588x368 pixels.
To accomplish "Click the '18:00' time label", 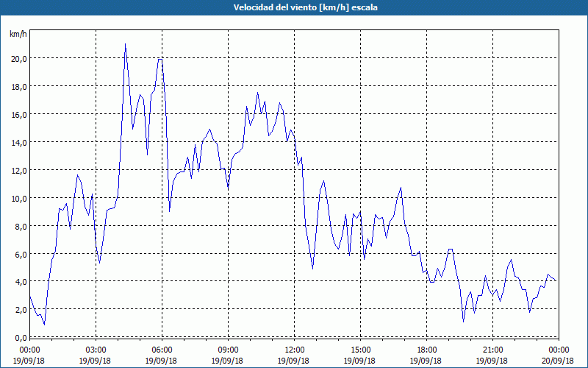I will [x=427, y=350].
